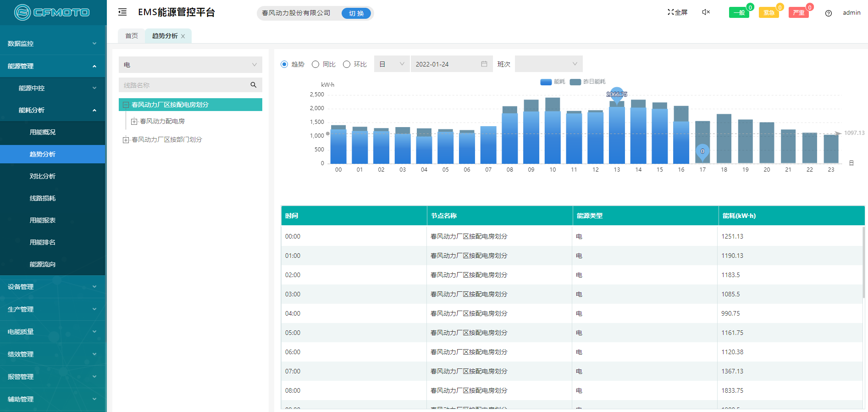
Task: Toggle the 昨日能耗 legend swatch
Action: click(575, 82)
